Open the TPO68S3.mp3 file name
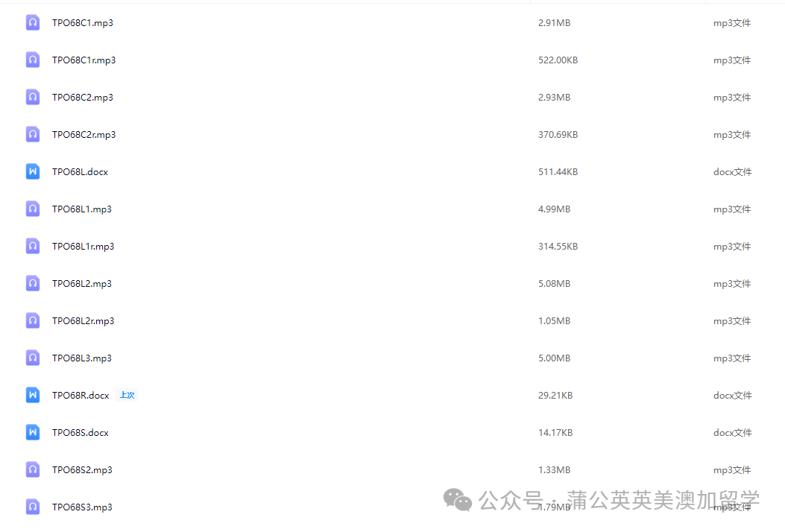Viewport: 785px width, 532px height. [x=82, y=507]
